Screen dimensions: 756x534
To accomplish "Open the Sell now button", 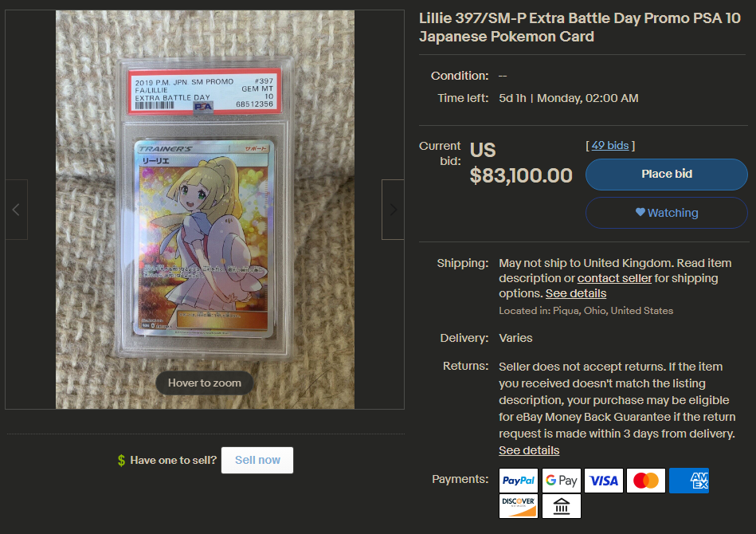I will (257, 460).
